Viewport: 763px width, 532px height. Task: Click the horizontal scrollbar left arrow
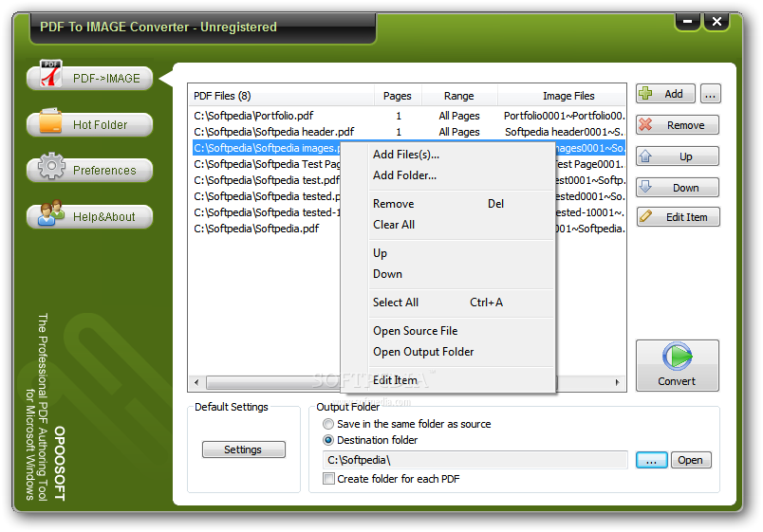pos(196,382)
